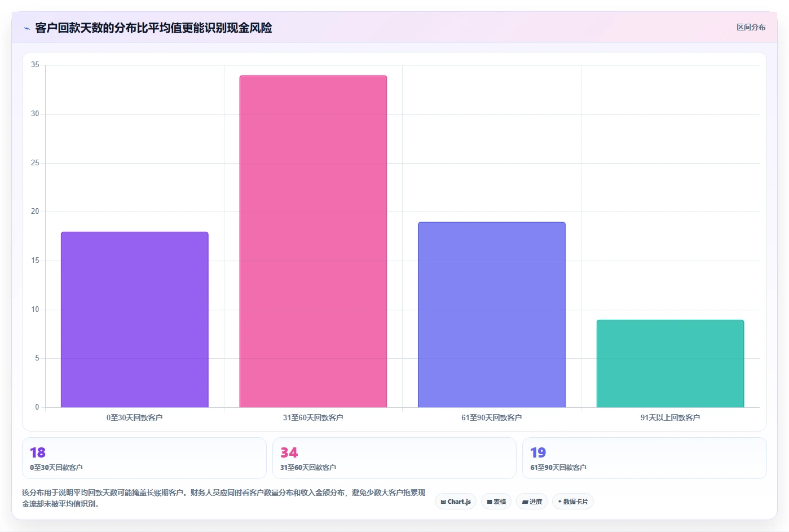Click the description paragraph starting 该分布用于说明

tap(223, 498)
